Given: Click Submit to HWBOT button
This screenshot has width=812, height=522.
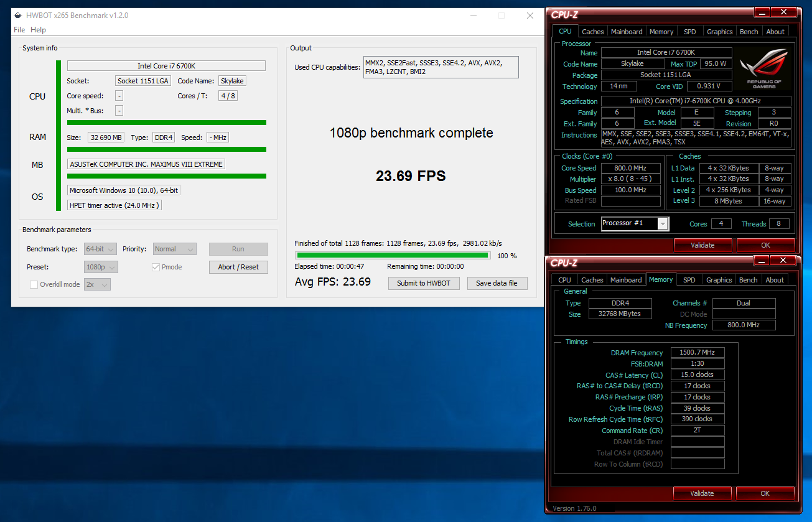Looking at the screenshot, I should coord(424,283).
